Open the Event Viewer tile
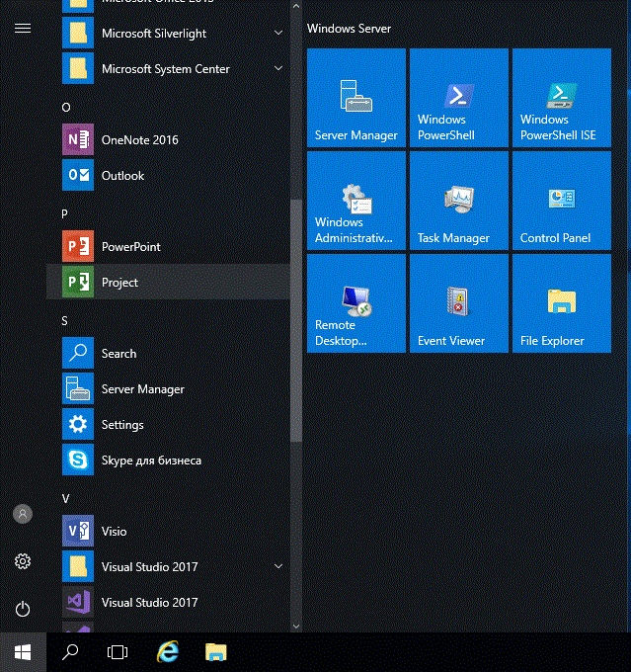631x672 pixels. tap(459, 303)
